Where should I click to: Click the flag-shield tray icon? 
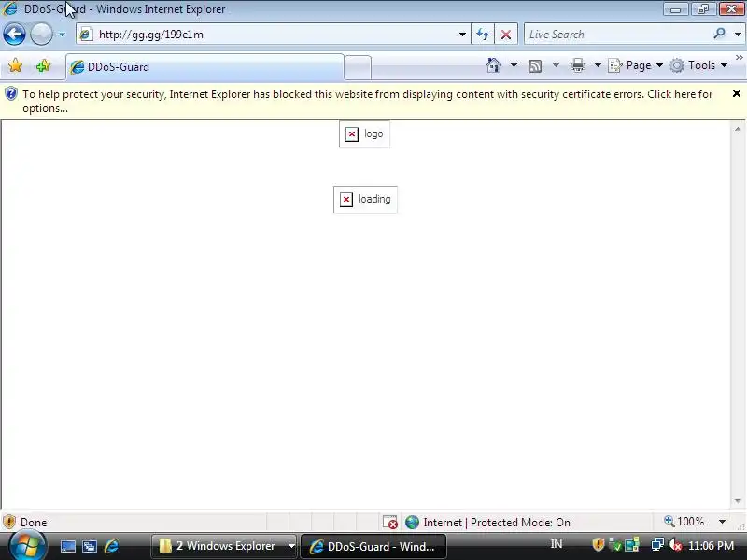tap(615, 544)
